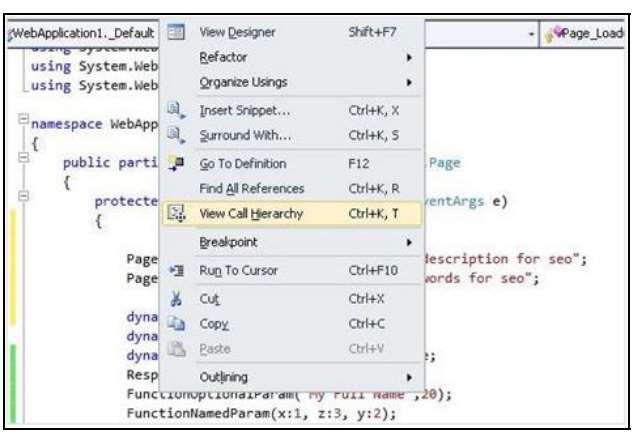
Task: Click the View Designer icon
Action: [x=174, y=33]
